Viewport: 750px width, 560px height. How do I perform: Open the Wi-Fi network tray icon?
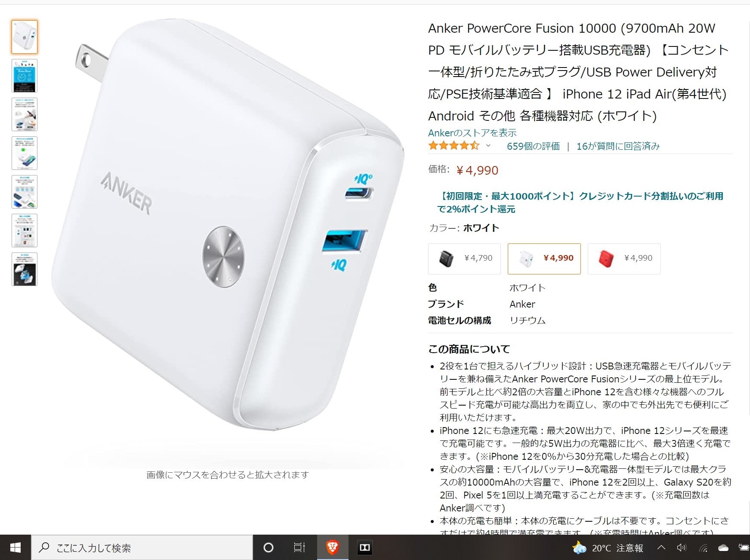[x=703, y=548]
